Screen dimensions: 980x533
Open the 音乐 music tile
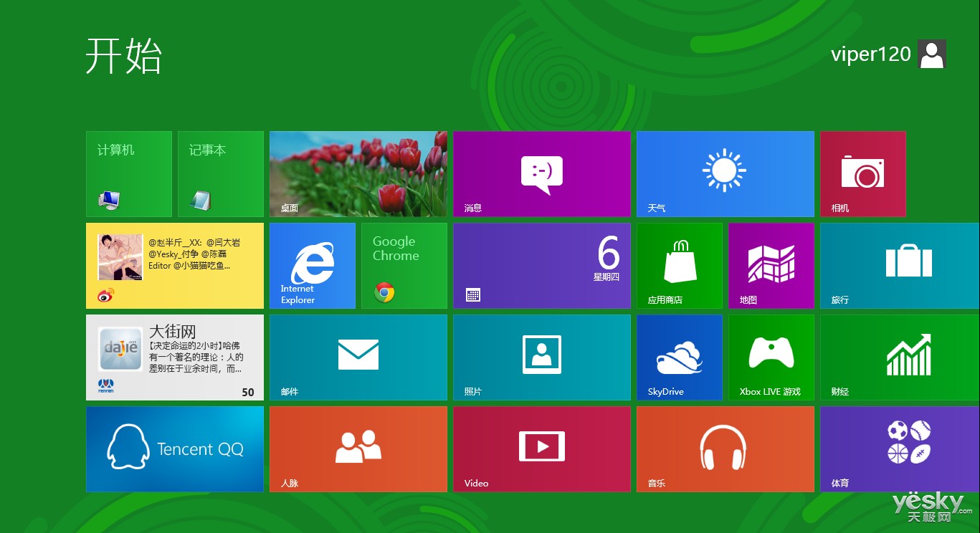point(726,449)
